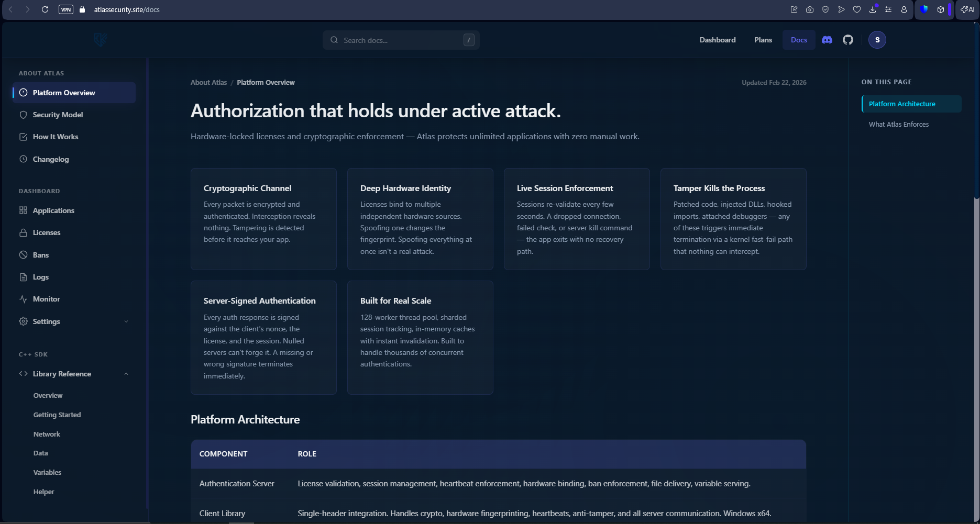Click the browser forward arrow
The height and width of the screenshot is (524, 980).
point(27,9)
